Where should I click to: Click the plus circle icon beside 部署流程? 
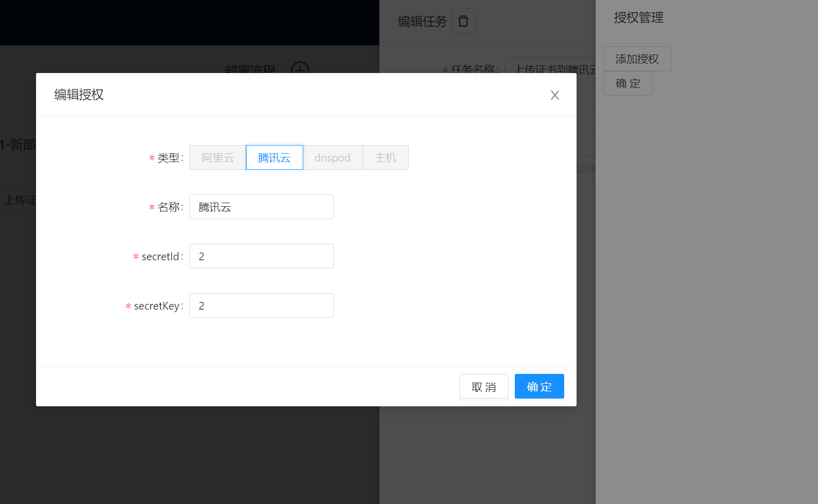pos(300,68)
